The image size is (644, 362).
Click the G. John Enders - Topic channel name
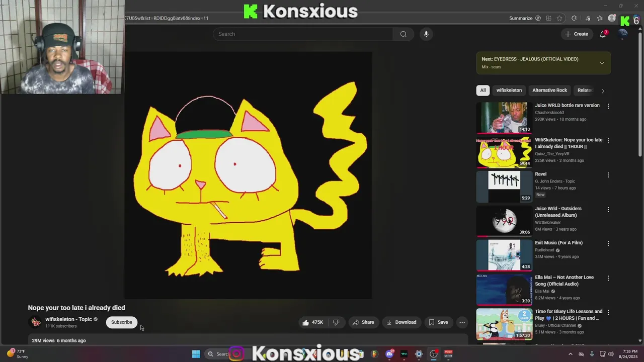(555, 182)
